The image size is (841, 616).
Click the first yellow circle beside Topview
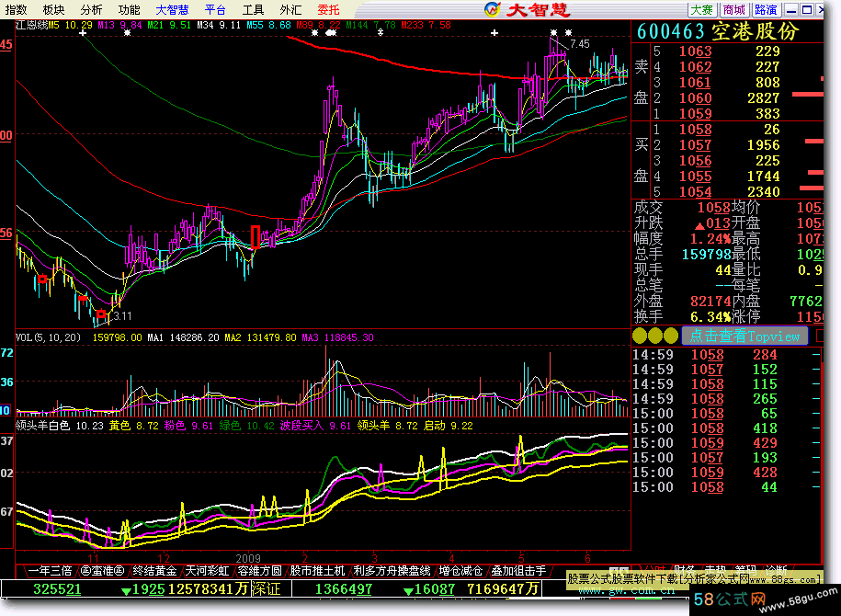point(640,336)
